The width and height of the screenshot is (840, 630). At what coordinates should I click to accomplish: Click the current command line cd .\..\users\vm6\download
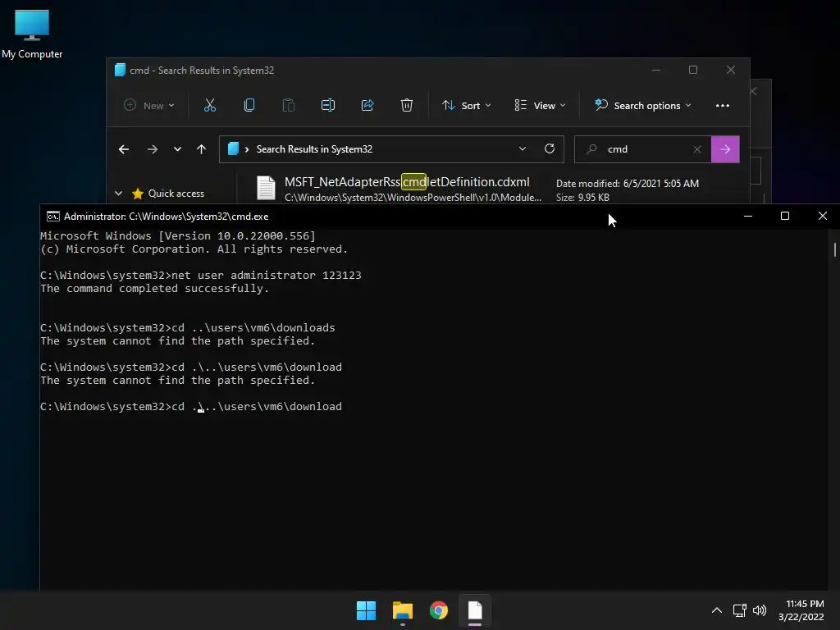190,407
